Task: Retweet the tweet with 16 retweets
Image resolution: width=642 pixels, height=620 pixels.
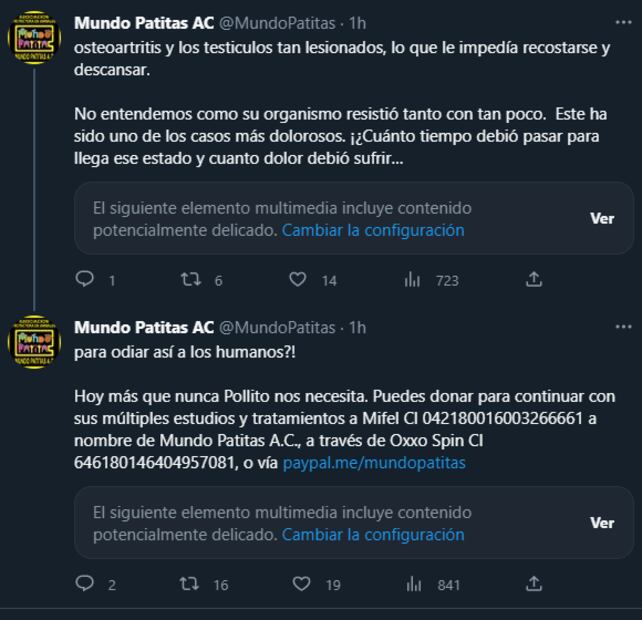Action: pyautogui.click(x=191, y=584)
